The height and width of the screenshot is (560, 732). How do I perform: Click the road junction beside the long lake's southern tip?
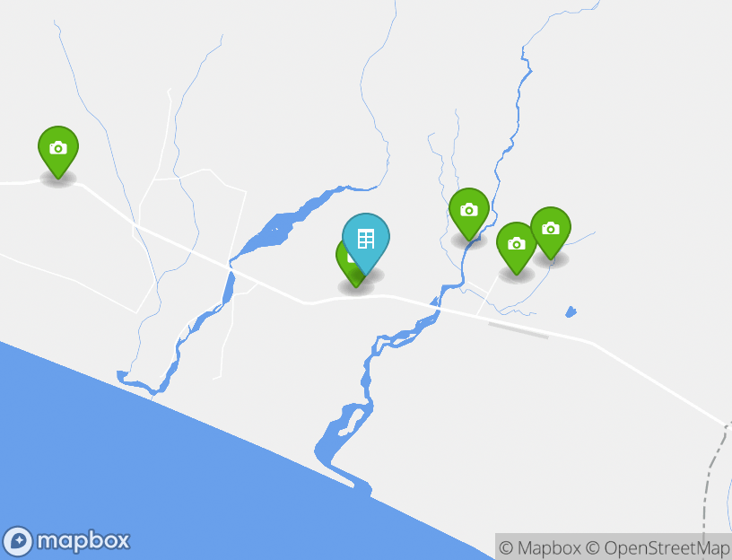click(231, 267)
